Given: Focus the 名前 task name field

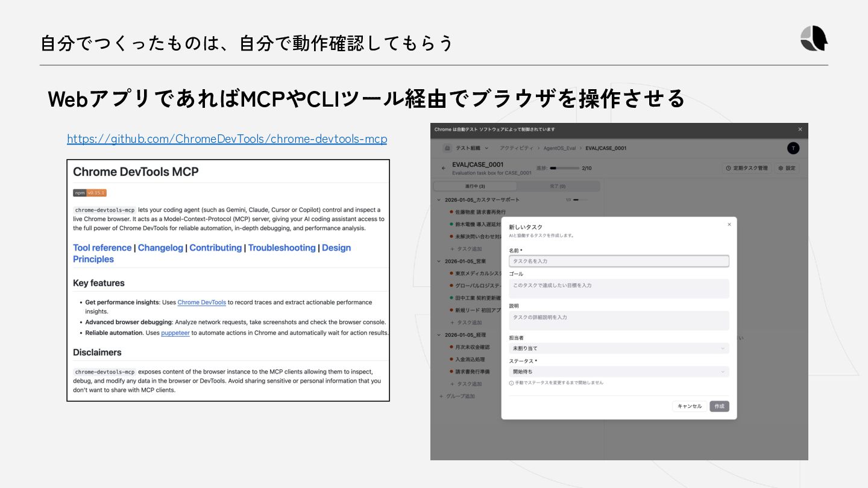Looking at the screenshot, I should click(619, 261).
